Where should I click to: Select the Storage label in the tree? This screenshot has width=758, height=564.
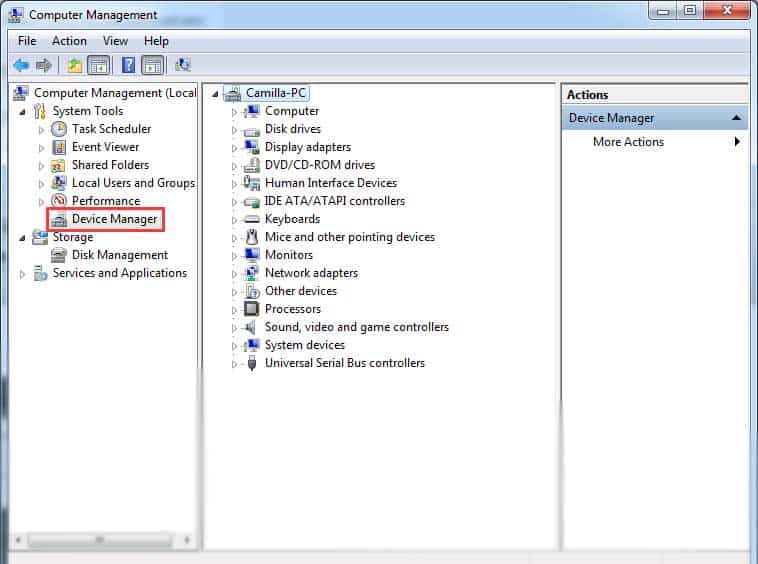[x=73, y=237]
